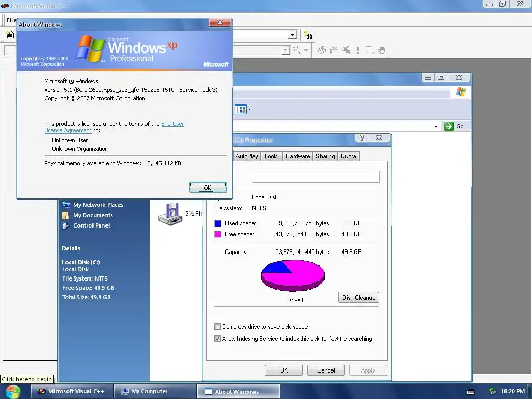Open the Visual C++ search combo box dropdown
Viewport: 532px width, 399px height.
click(293, 35)
